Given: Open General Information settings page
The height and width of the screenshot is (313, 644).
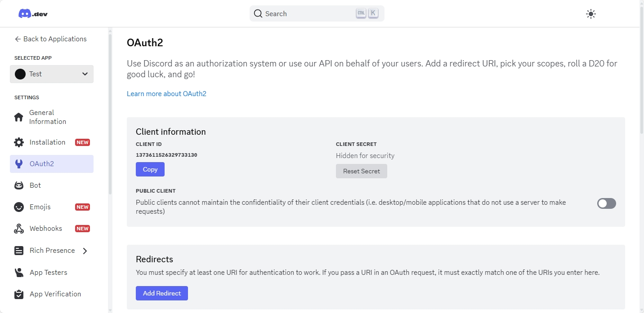Looking at the screenshot, I should tap(52, 117).
